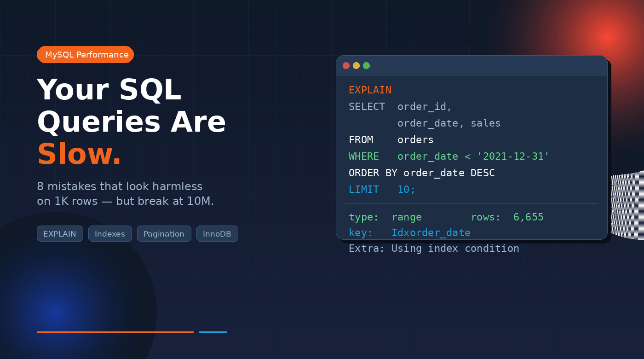Image resolution: width=644 pixels, height=359 pixels.
Task: Select the EXPLAIN tag
Action: pos(60,234)
